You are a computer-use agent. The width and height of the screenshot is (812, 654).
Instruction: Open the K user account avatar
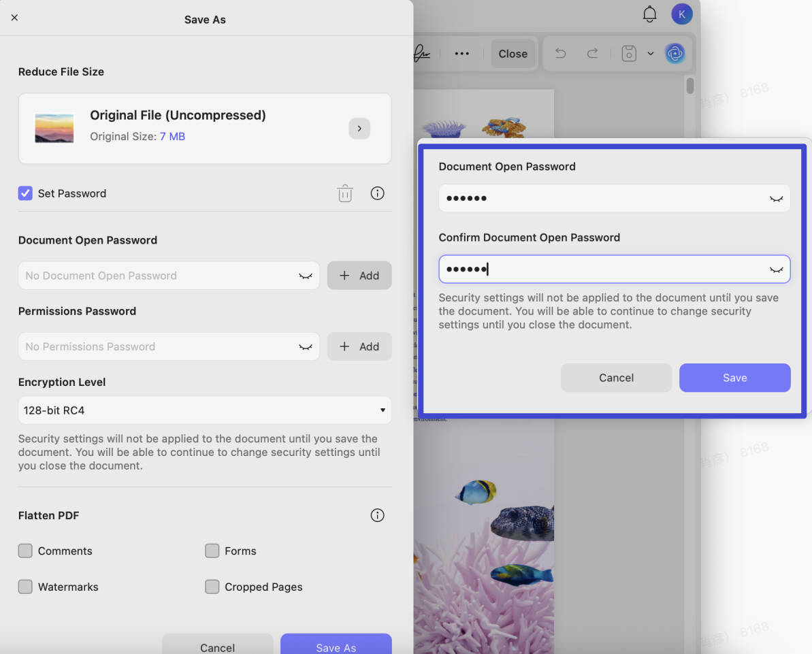point(681,14)
